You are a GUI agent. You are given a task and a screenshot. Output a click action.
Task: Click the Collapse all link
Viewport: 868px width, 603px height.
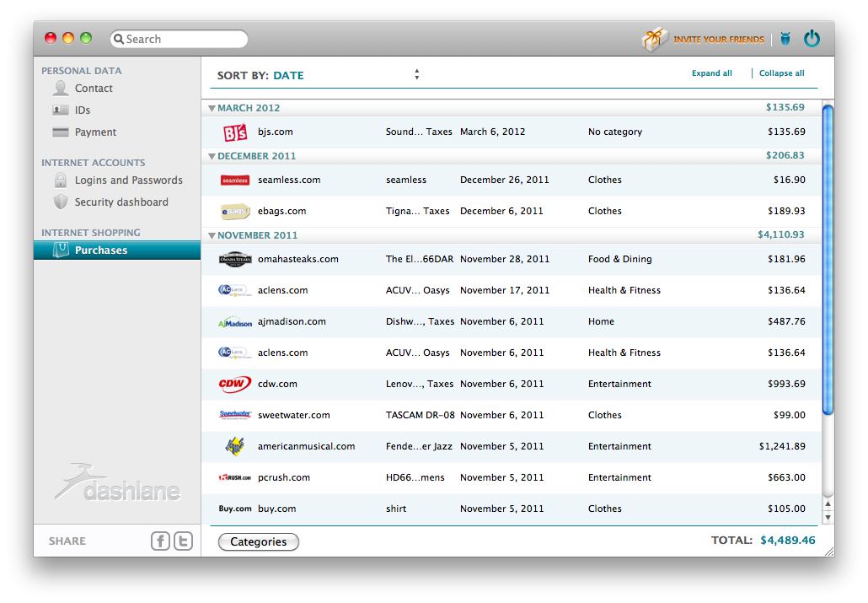coord(782,73)
